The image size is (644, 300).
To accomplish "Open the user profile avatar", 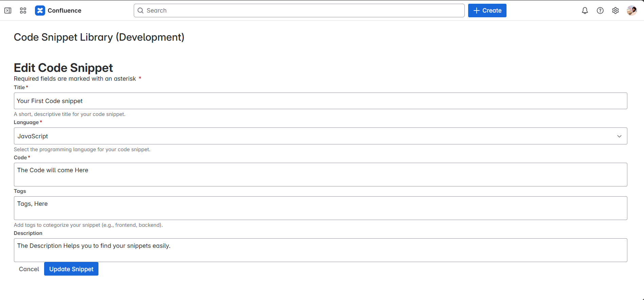I will 632,11.
